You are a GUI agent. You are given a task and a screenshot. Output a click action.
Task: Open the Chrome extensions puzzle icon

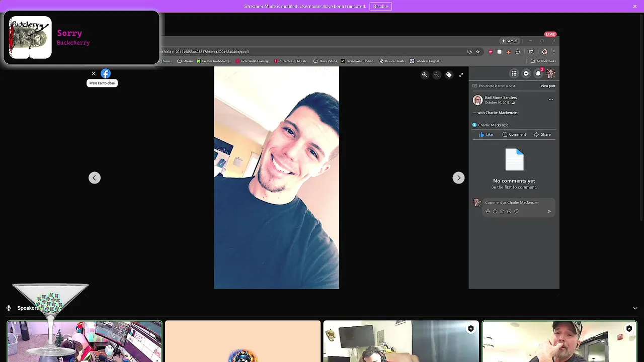518,52
